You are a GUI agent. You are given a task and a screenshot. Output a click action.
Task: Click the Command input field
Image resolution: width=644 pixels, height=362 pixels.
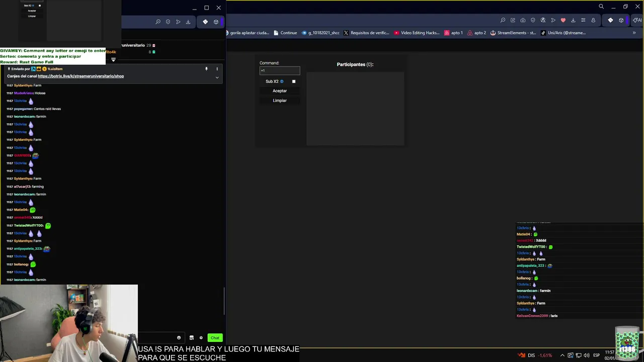pyautogui.click(x=280, y=70)
